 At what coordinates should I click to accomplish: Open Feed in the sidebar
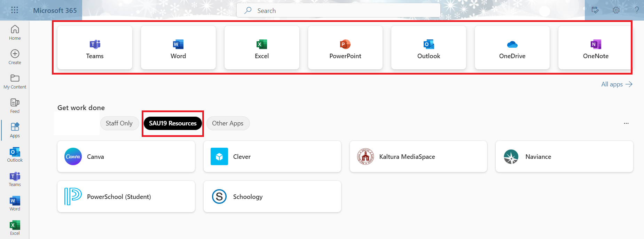pos(15,106)
